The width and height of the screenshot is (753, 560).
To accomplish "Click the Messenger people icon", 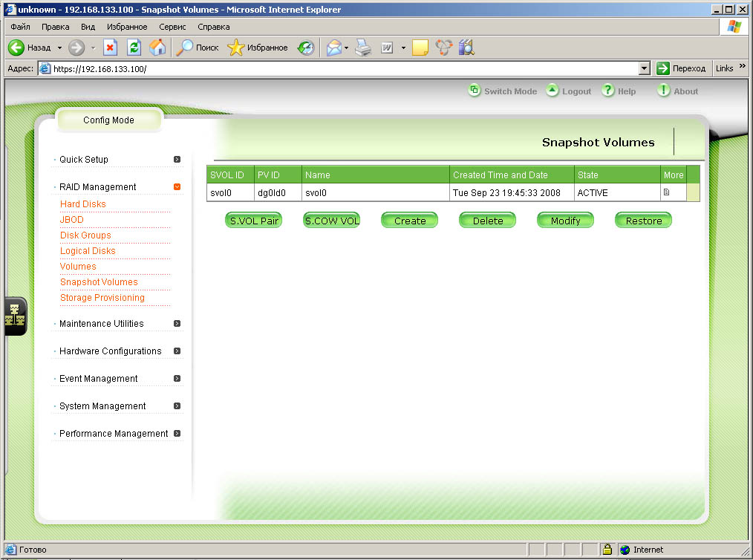I will [444, 48].
